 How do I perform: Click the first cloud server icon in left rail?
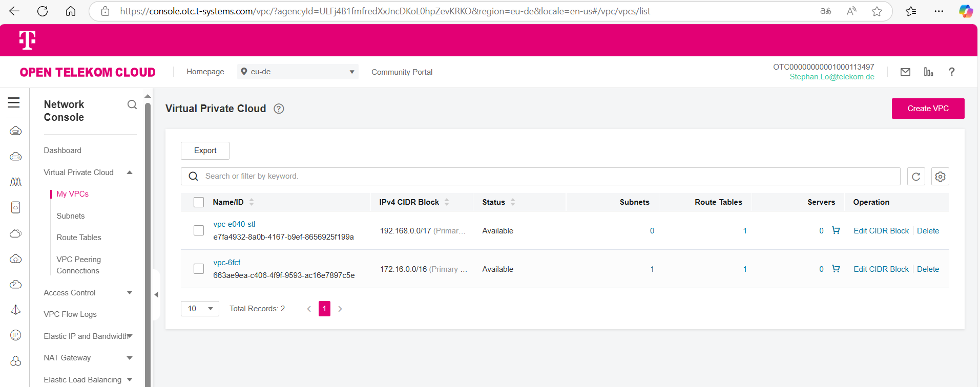tap(16, 131)
